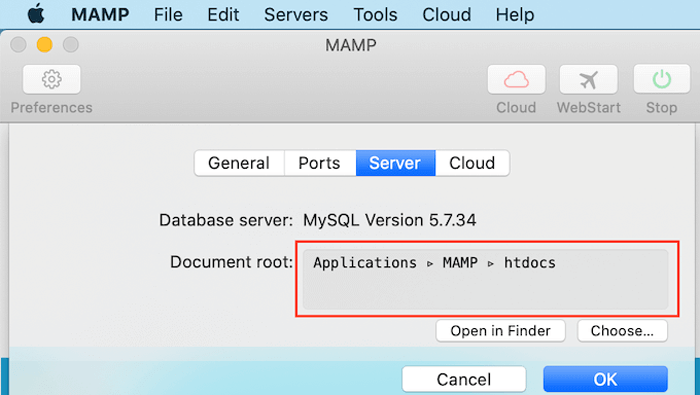Select the Server tab
This screenshot has width=700, height=395.
point(396,163)
